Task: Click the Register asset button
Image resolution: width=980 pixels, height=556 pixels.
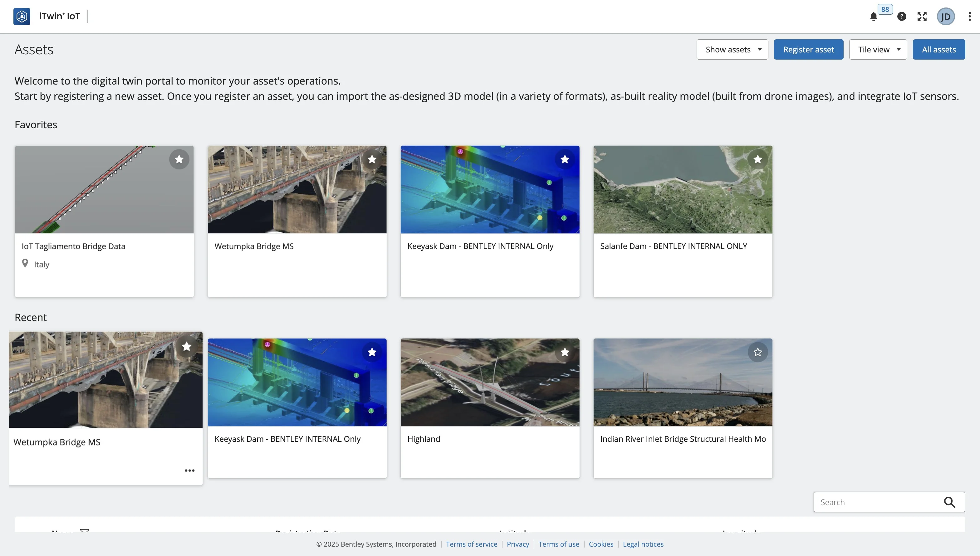Action: [809, 50]
